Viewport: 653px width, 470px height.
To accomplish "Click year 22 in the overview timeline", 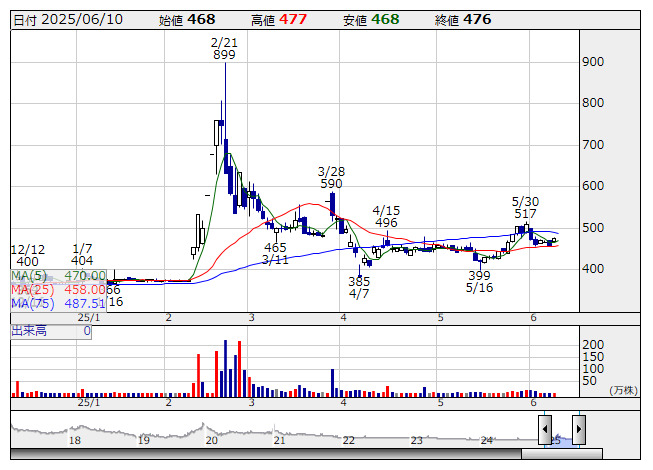I will (348, 440).
